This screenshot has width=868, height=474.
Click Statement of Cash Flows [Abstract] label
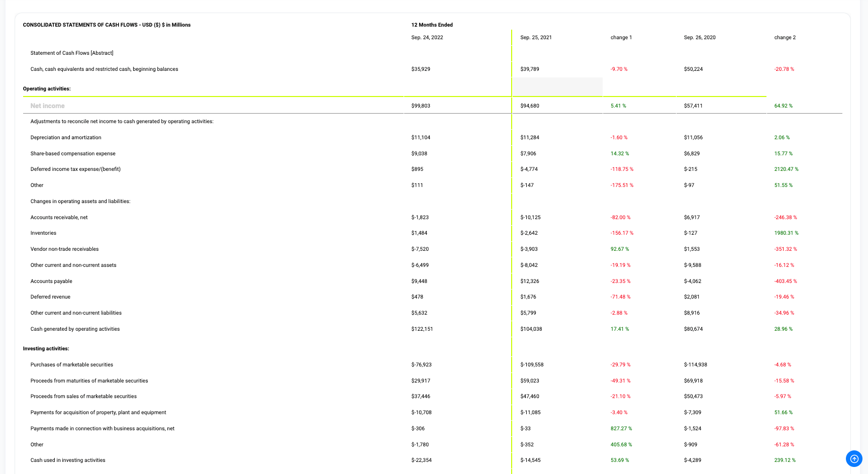(72, 53)
